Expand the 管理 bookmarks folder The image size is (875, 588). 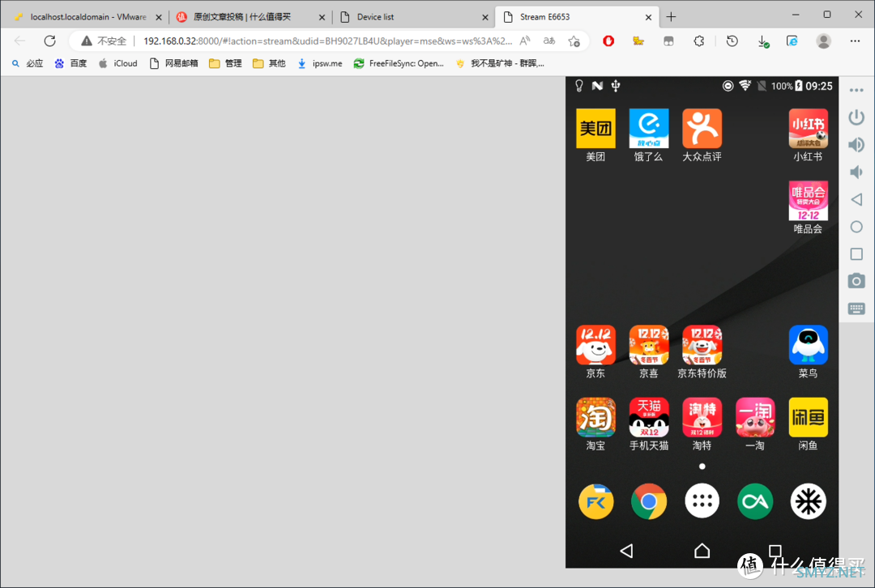[225, 64]
